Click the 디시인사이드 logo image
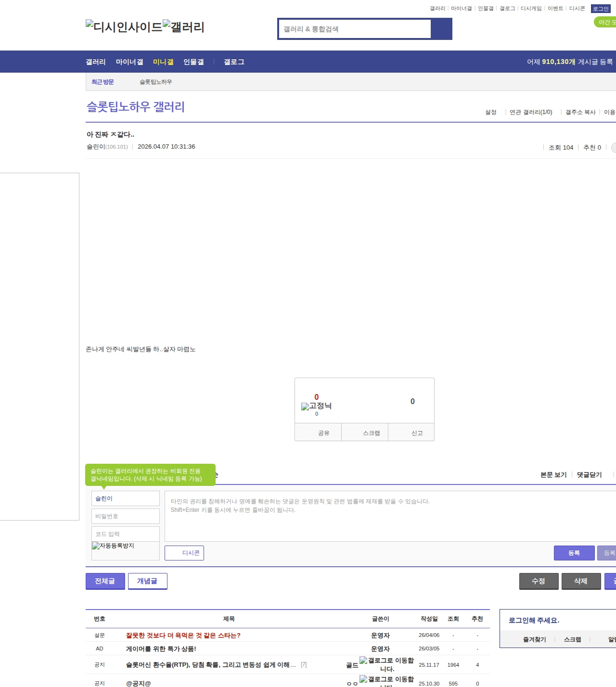616x687 pixels. click(124, 27)
